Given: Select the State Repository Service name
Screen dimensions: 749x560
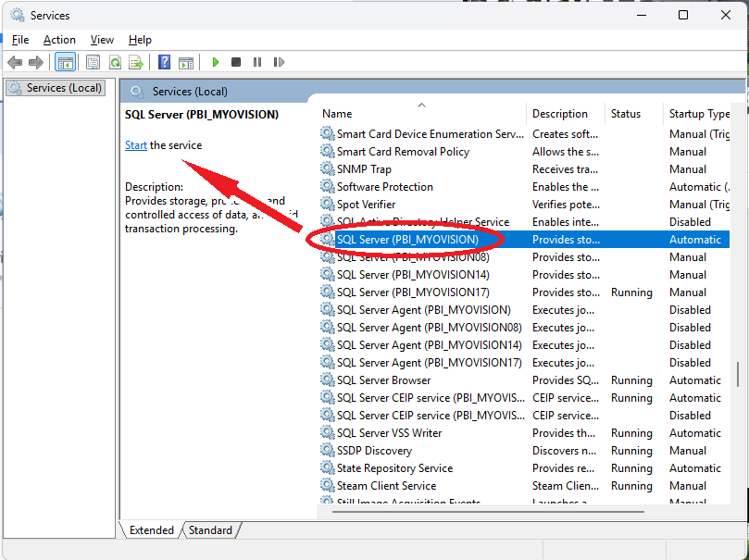Looking at the screenshot, I should [394, 468].
